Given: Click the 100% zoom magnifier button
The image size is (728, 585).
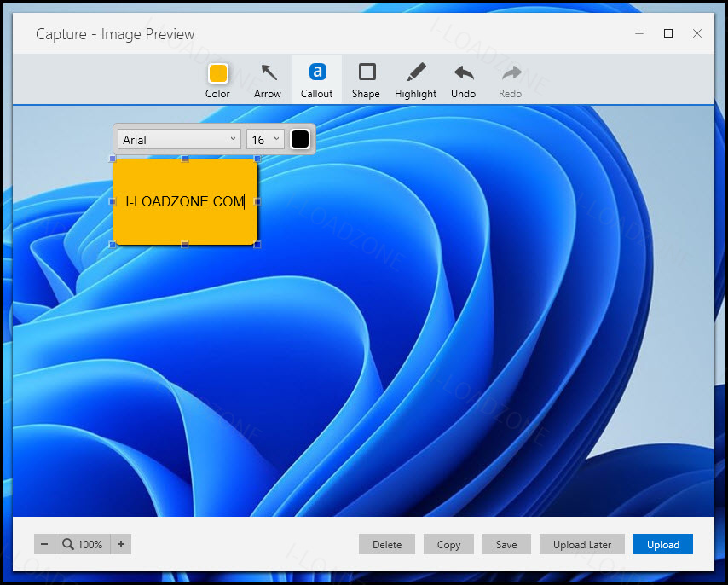Looking at the screenshot, I should 83,544.
